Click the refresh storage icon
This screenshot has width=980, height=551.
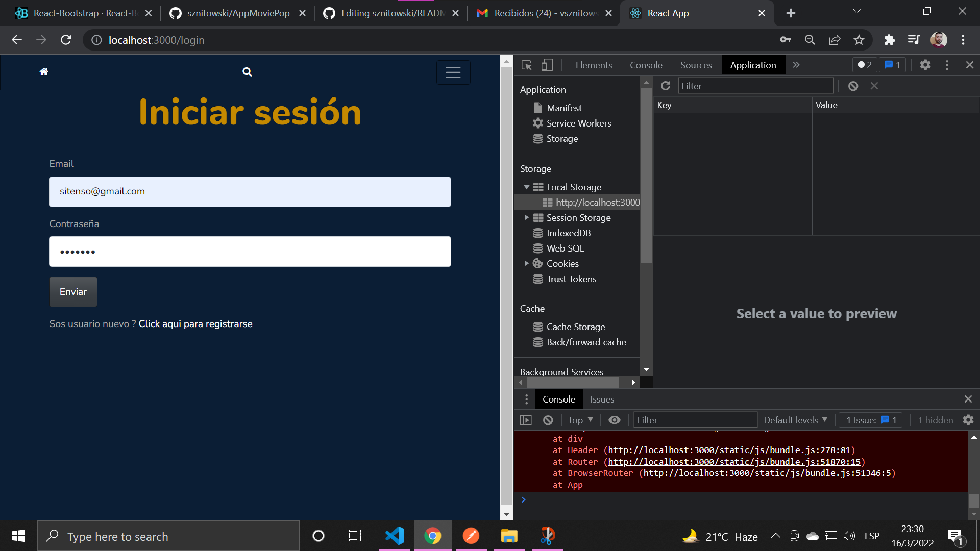(x=665, y=86)
